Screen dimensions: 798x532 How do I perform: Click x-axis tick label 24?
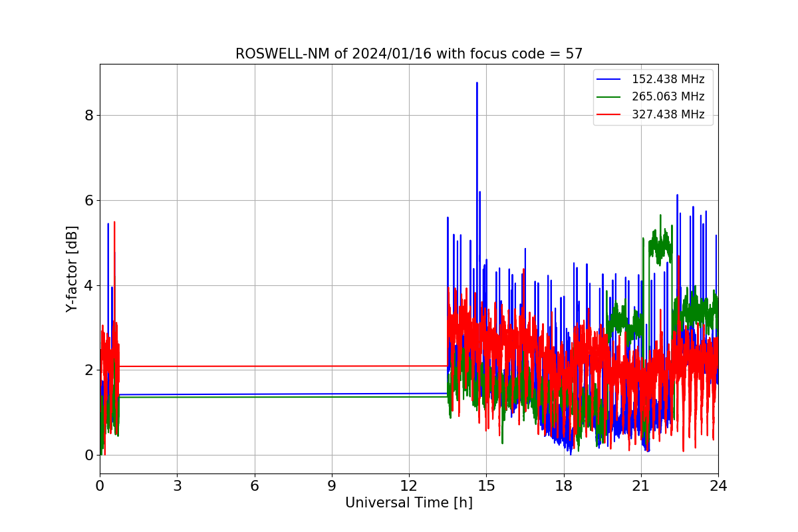[718, 486]
